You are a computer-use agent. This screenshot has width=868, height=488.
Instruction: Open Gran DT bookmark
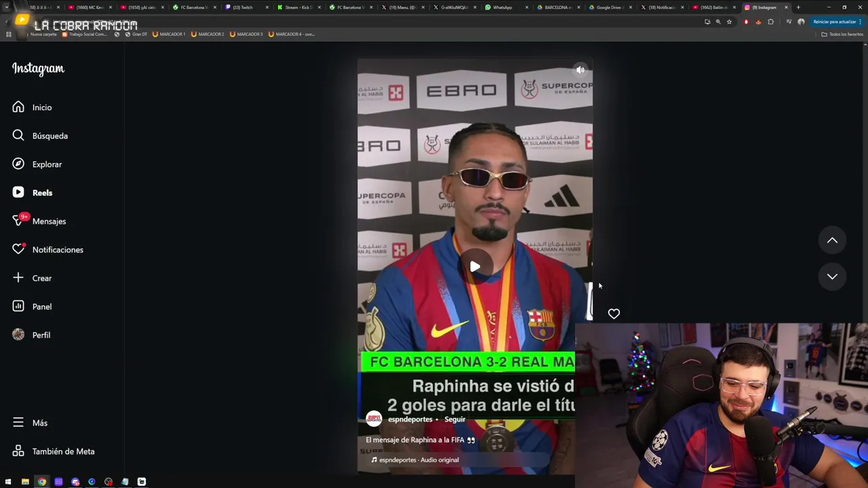click(136, 34)
